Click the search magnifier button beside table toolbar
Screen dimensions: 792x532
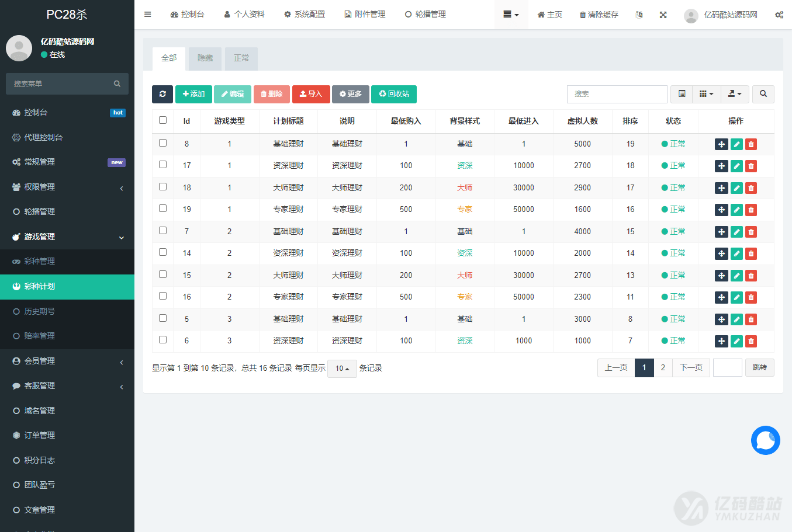click(763, 94)
